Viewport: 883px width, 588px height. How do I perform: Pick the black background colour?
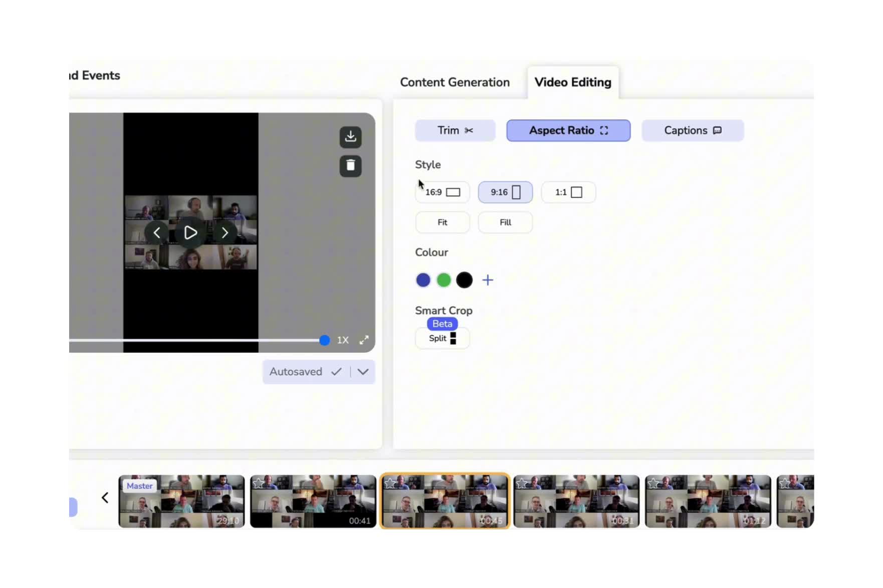[x=464, y=280]
